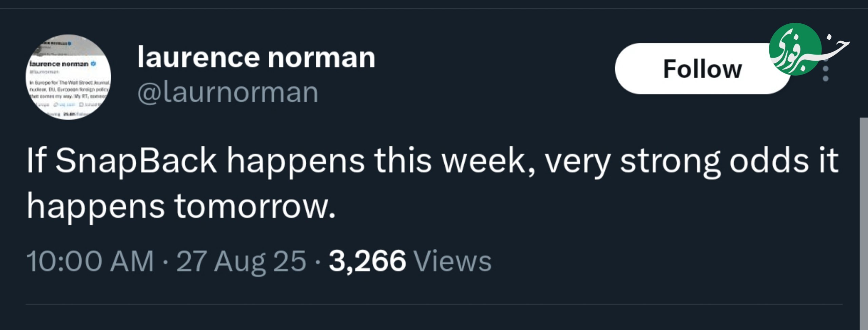
Task: Click the 27 Aug 25 date
Action: [241, 261]
